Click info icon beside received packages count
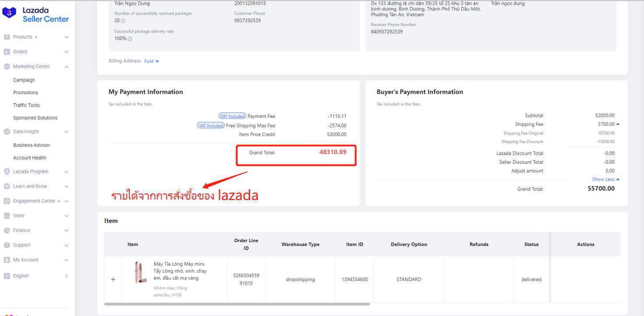The width and height of the screenshot is (644, 316). [x=123, y=21]
